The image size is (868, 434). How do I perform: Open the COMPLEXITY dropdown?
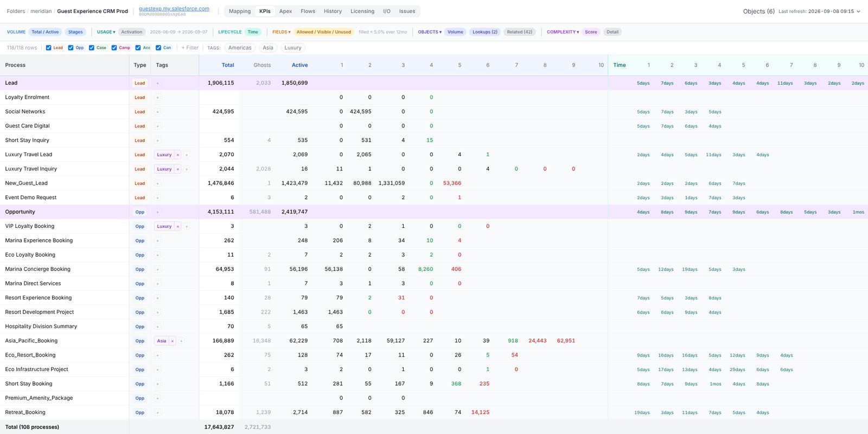563,32
